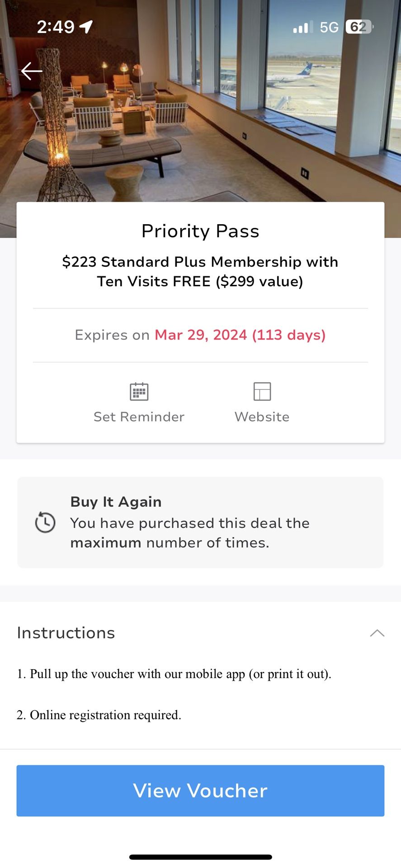Tap the Website text label
Screen dimensions: 401x868
[262, 417]
